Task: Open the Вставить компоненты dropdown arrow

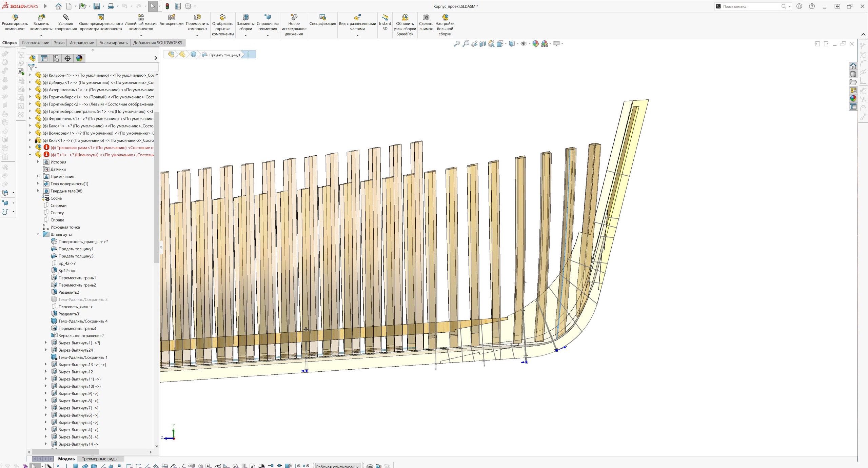Action: pos(41,36)
